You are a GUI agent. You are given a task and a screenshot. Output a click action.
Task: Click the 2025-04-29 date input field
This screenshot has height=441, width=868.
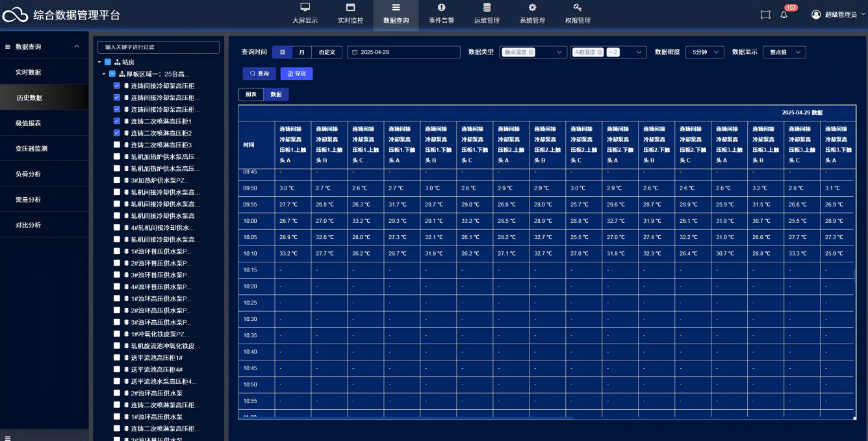pos(403,52)
